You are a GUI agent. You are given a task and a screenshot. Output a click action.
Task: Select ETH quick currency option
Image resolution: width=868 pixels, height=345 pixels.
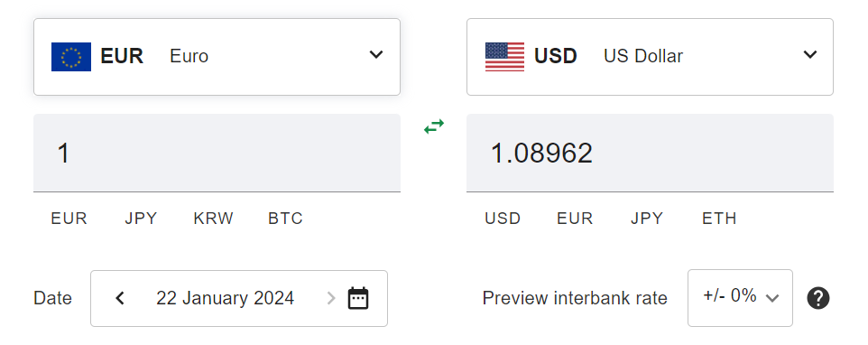click(720, 219)
